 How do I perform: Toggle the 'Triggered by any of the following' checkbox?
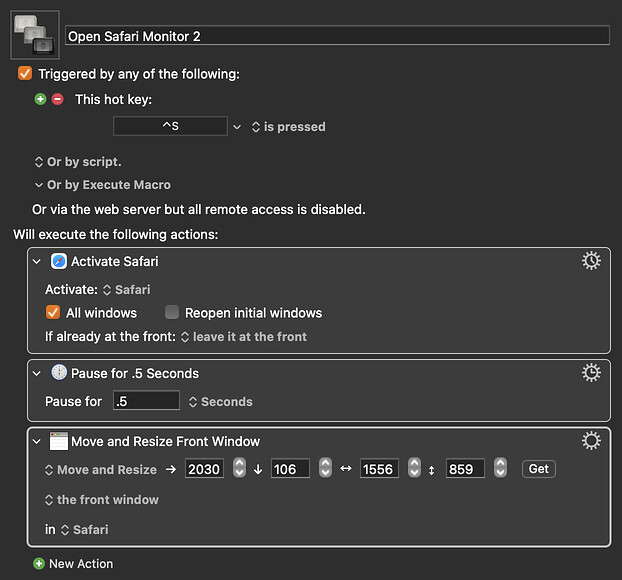coord(25,73)
